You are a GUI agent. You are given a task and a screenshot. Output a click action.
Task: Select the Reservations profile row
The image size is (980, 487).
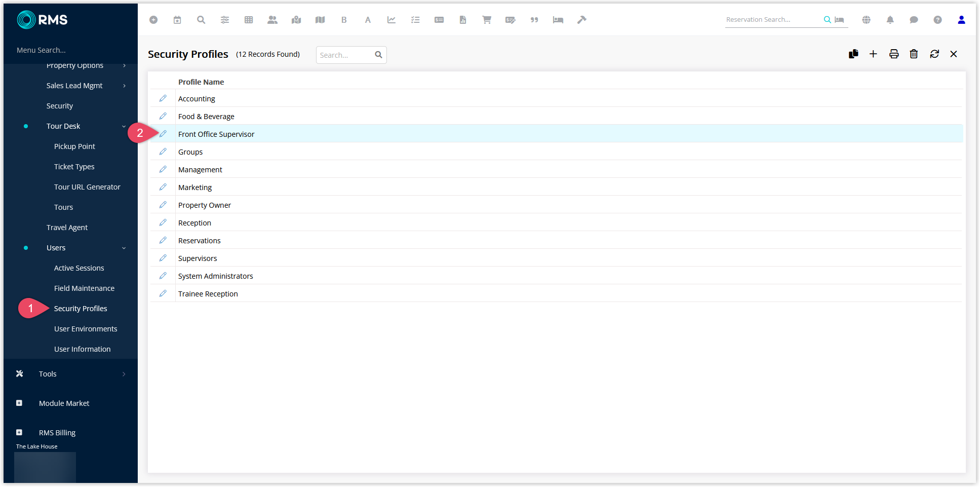(x=556, y=240)
